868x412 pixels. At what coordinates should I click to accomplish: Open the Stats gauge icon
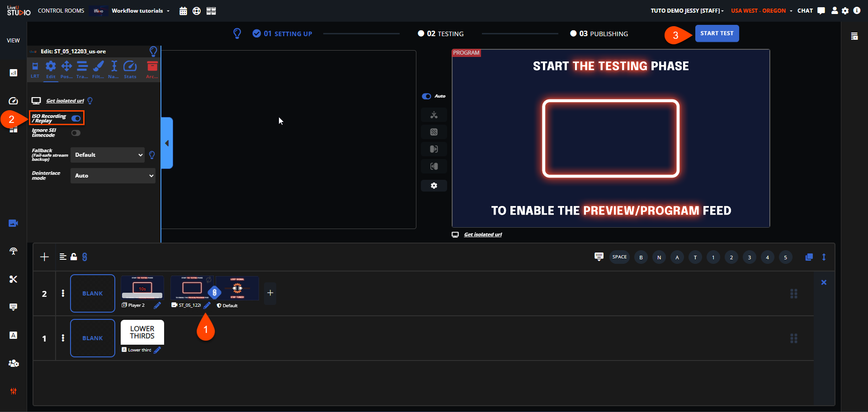tap(130, 69)
